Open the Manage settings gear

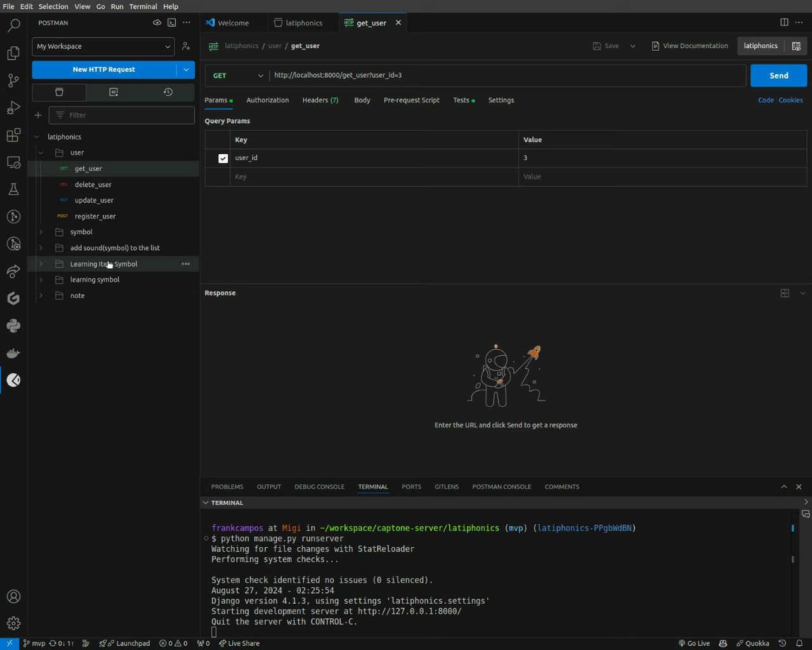[x=13, y=623]
